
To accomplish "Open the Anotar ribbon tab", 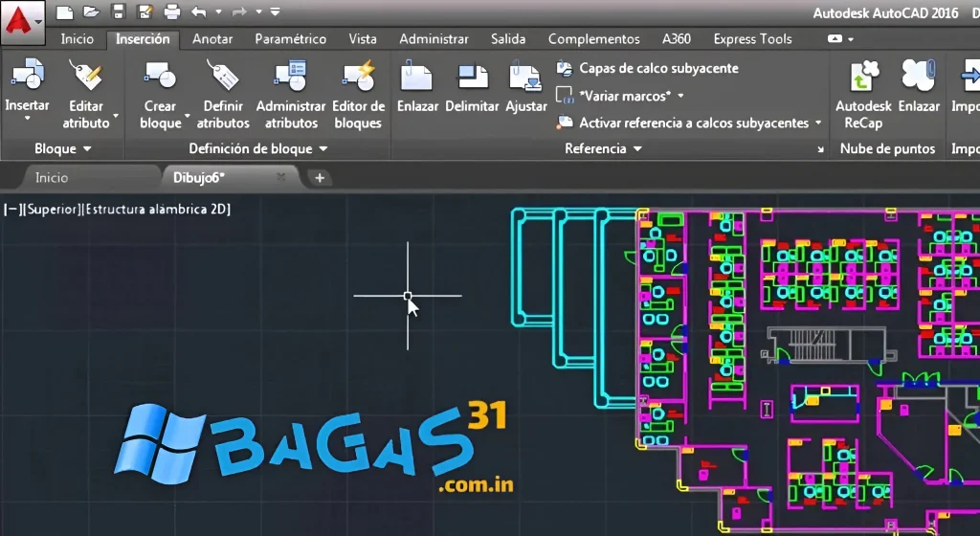I will (x=212, y=38).
